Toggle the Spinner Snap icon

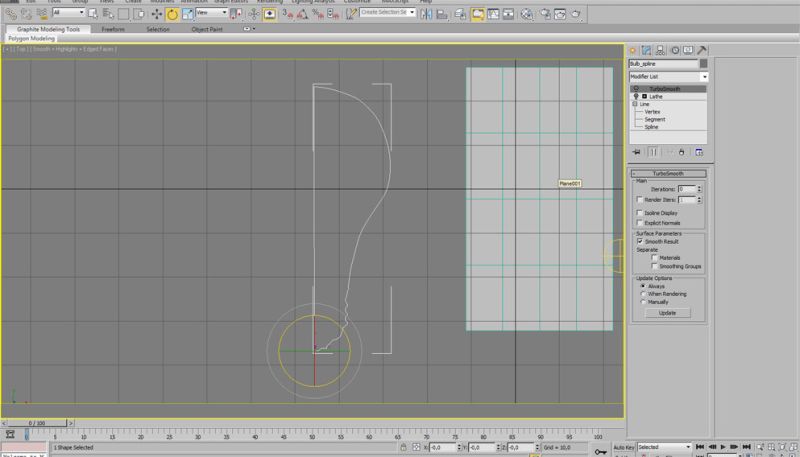333,14
